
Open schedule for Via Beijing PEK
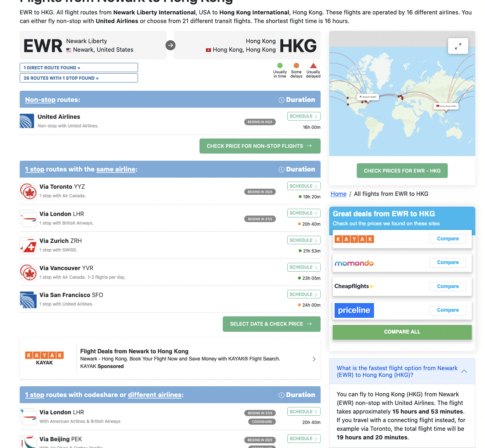[x=304, y=438]
